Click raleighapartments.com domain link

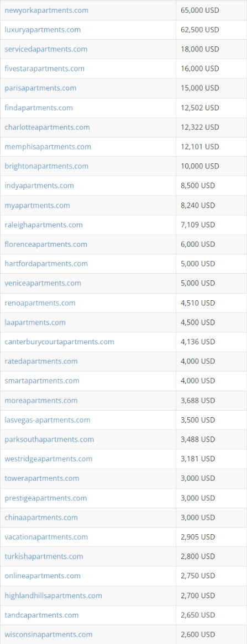coord(44,225)
